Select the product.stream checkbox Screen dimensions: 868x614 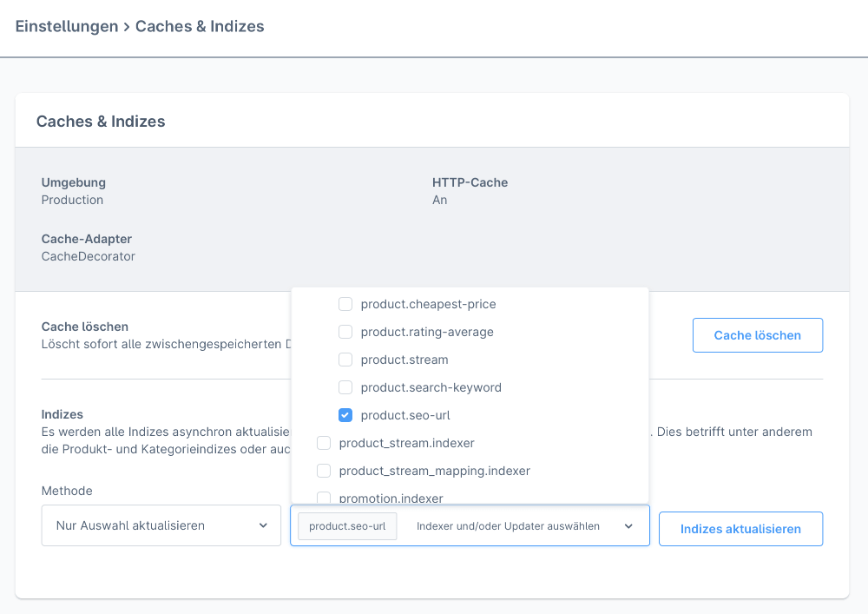tap(345, 360)
